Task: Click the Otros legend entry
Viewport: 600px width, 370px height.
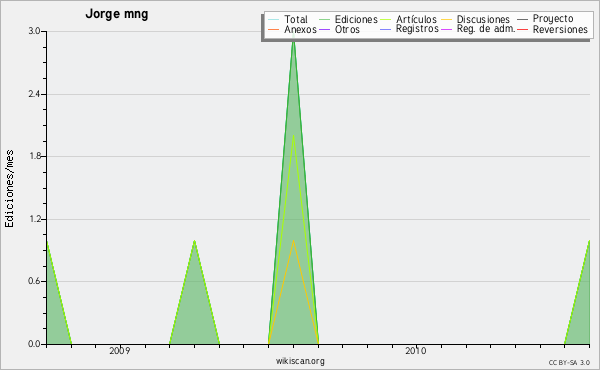Action: (339, 29)
